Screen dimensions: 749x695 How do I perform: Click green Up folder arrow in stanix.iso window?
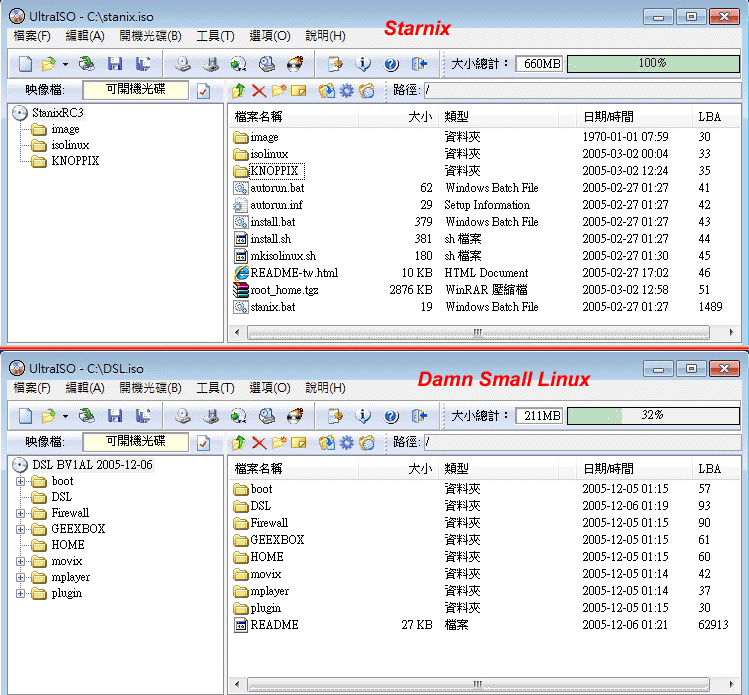click(x=238, y=90)
